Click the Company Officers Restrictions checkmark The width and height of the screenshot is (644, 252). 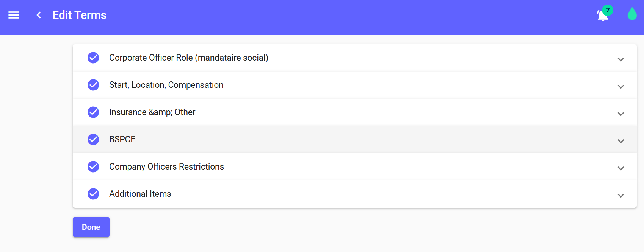(x=93, y=166)
